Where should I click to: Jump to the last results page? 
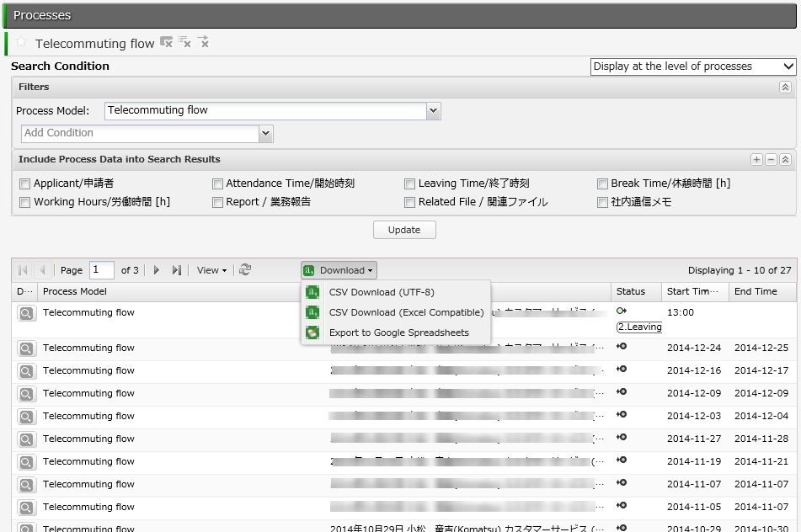(176, 270)
